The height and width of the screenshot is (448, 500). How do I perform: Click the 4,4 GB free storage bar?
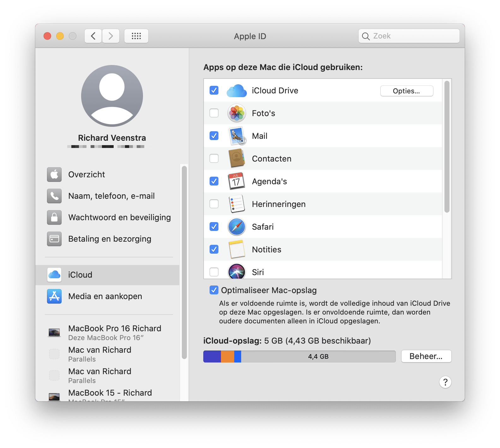(x=318, y=357)
